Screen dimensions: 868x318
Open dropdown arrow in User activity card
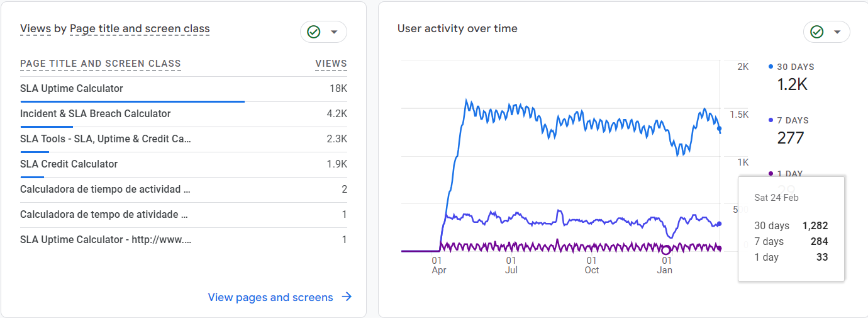[837, 31]
